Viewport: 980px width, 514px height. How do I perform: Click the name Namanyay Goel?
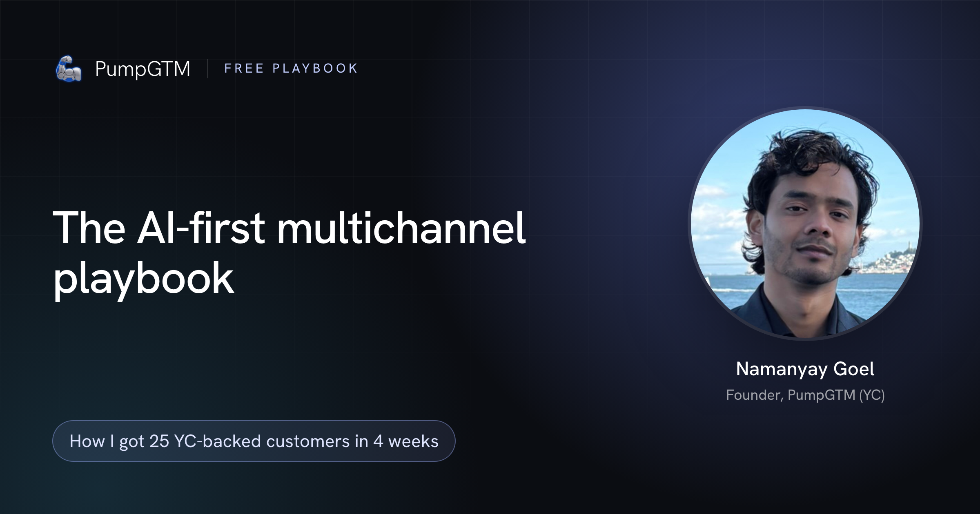(x=805, y=369)
